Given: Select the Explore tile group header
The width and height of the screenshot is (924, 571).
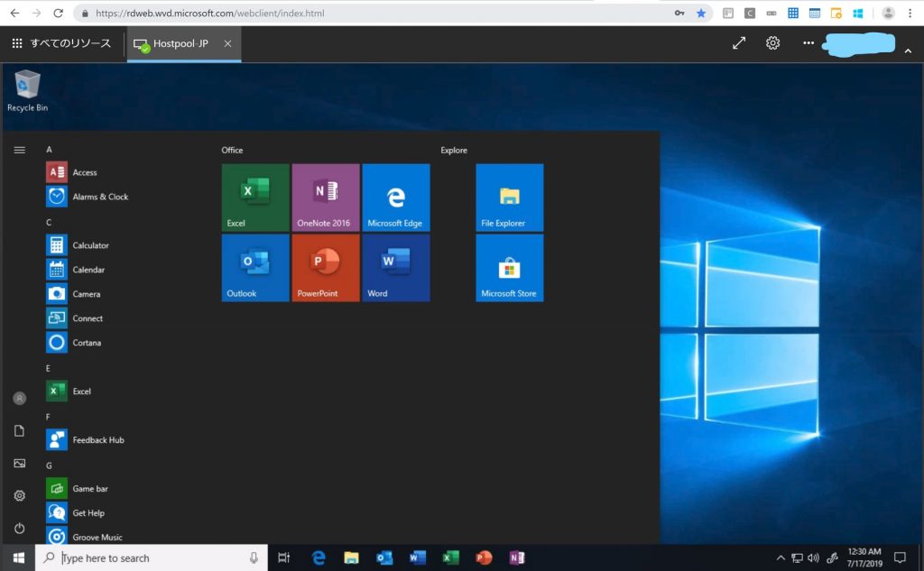Looking at the screenshot, I should pos(454,151).
